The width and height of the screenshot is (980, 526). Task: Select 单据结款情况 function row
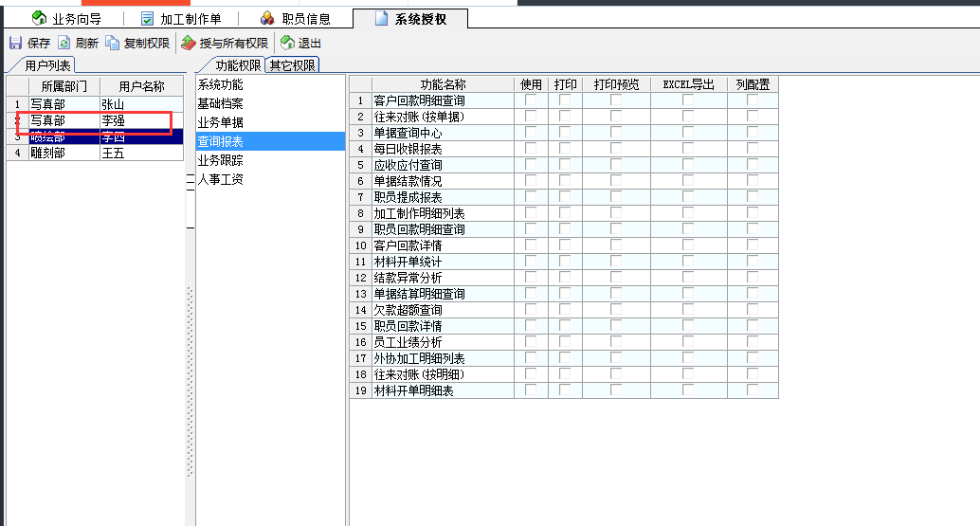564,181
